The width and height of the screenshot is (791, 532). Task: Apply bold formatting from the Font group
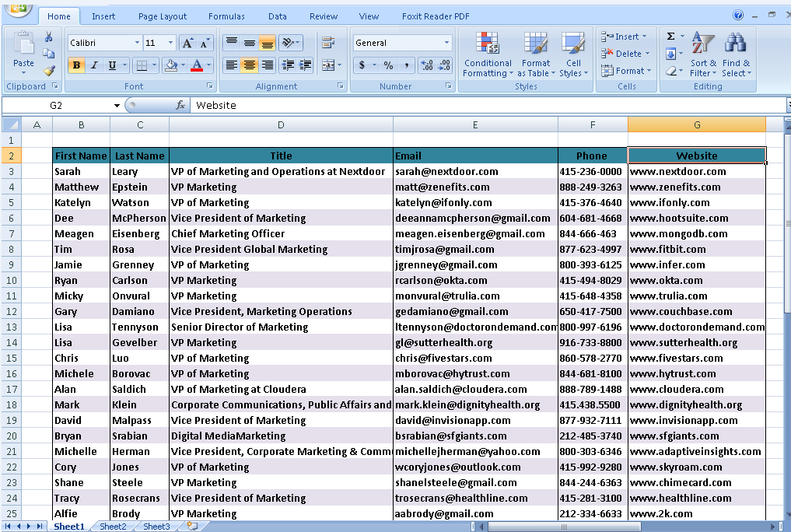(x=75, y=65)
